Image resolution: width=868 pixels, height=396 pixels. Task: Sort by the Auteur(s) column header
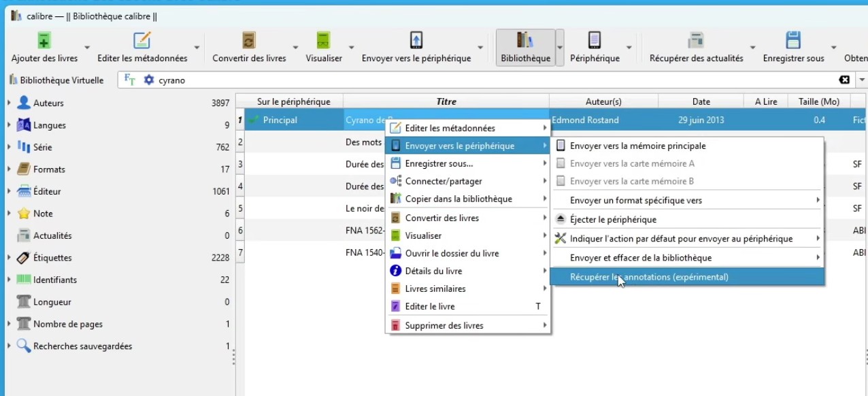pyautogui.click(x=603, y=101)
